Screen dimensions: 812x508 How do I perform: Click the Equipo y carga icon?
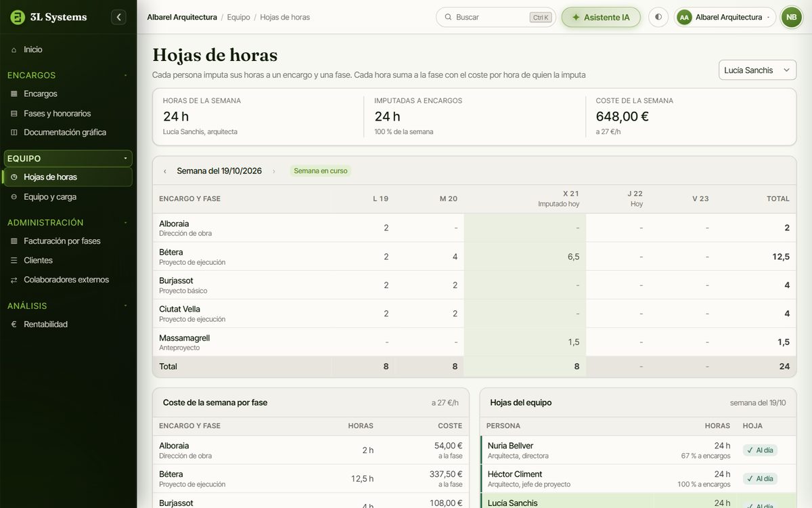click(x=14, y=197)
